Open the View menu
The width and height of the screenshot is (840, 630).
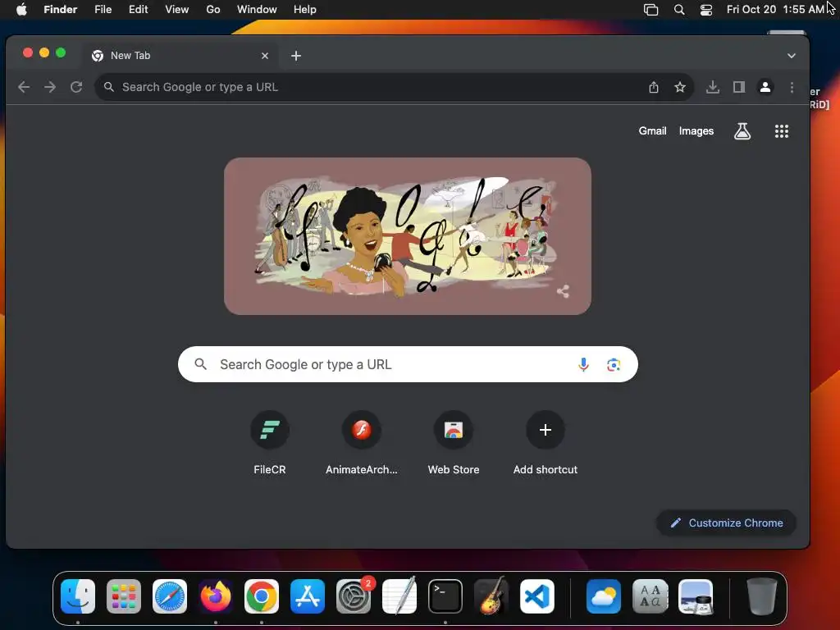click(177, 10)
